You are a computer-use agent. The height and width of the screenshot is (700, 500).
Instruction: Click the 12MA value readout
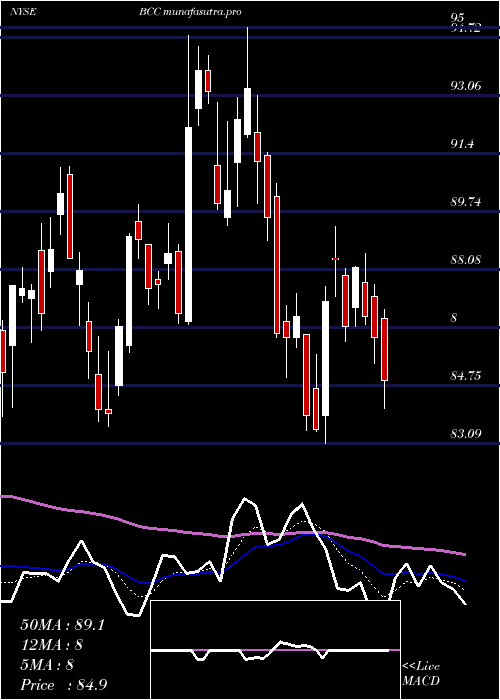(52, 645)
